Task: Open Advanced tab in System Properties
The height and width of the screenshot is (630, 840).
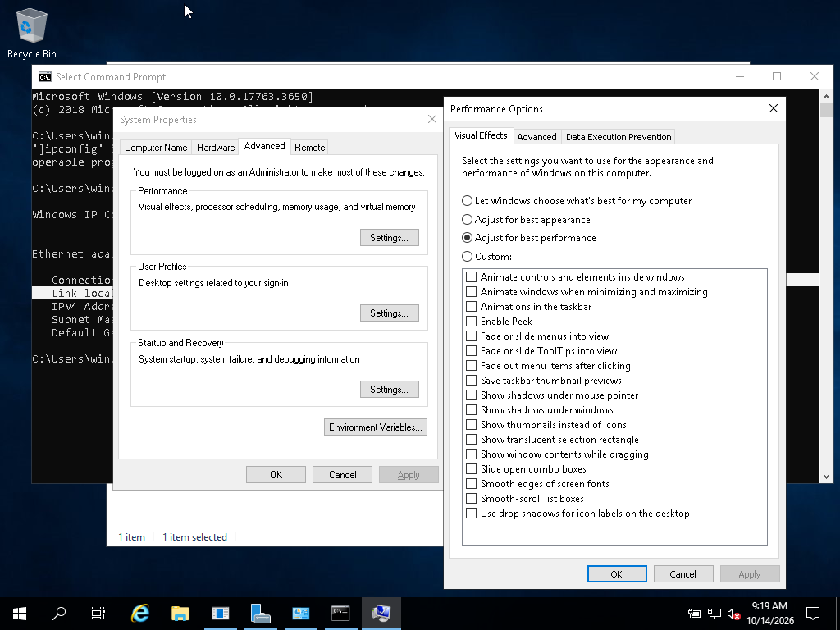Action: [265, 146]
